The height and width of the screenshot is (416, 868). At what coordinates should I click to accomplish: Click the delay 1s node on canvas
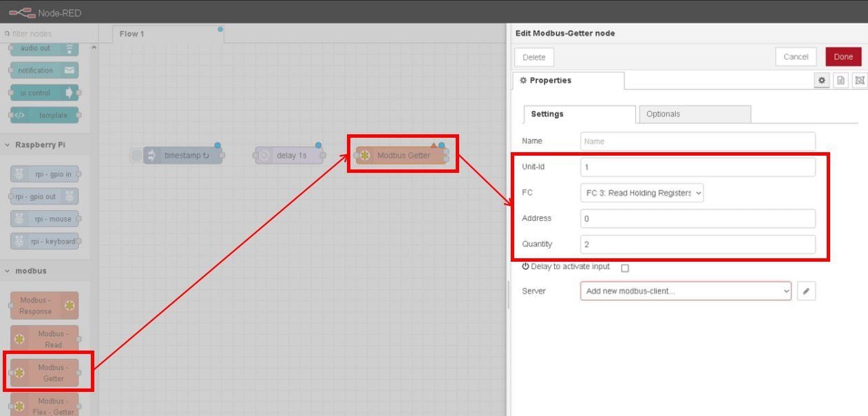point(289,156)
